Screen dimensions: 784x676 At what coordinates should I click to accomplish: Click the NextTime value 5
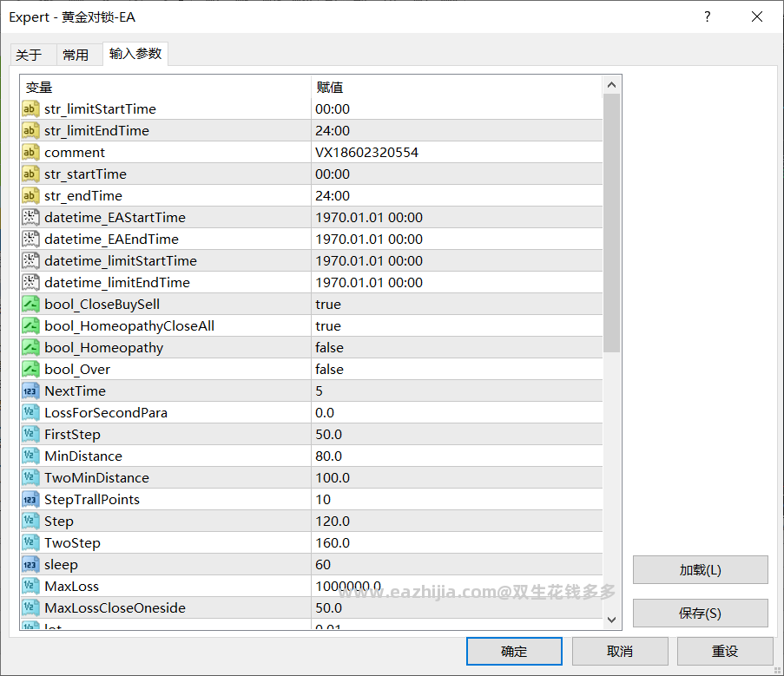coord(319,391)
